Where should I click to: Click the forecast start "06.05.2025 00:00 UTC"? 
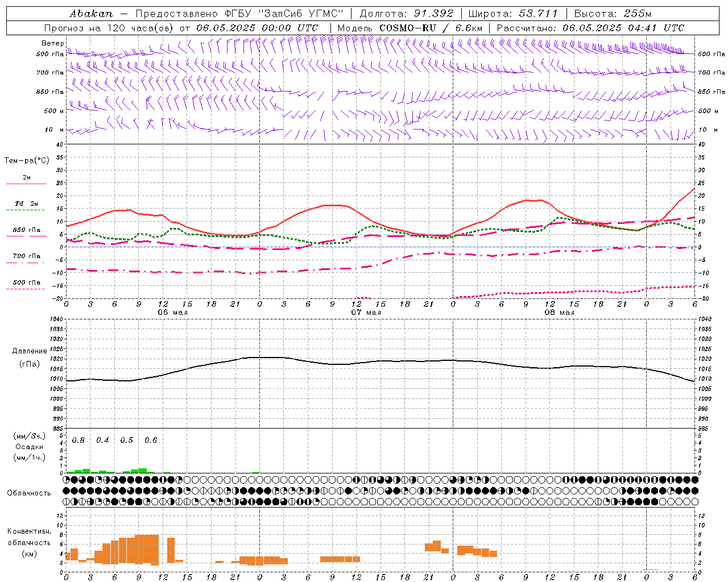tap(257, 28)
